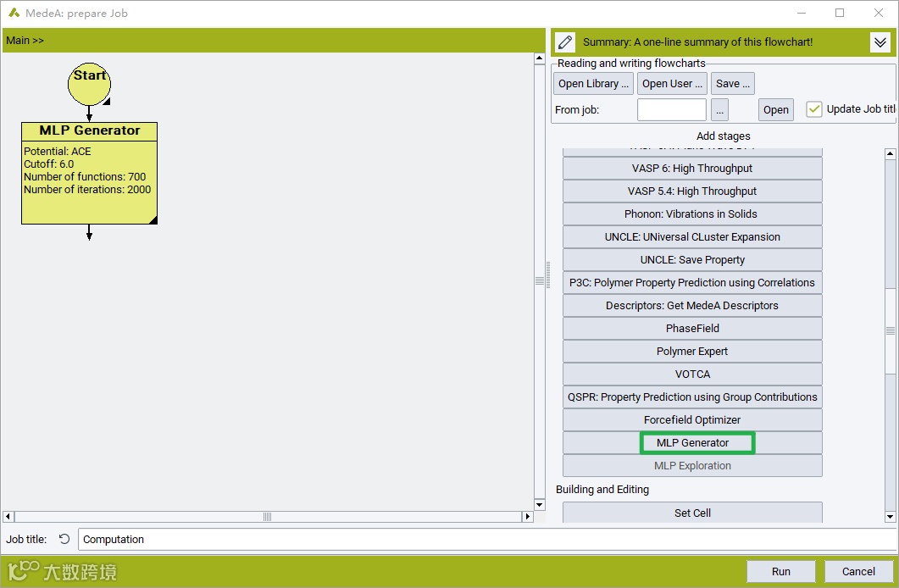
Task: Click the stages list scrollbar down arrow
Action: [890, 516]
